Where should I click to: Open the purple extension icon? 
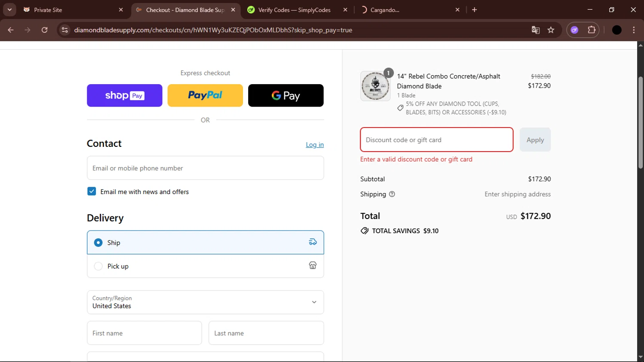click(x=574, y=30)
